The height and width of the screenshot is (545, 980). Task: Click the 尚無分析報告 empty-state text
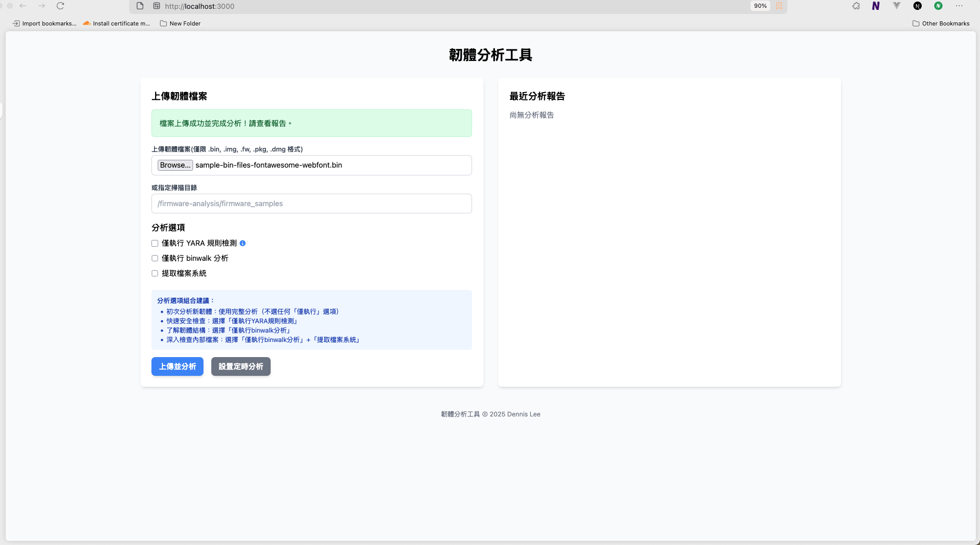pyautogui.click(x=532, y=115)
